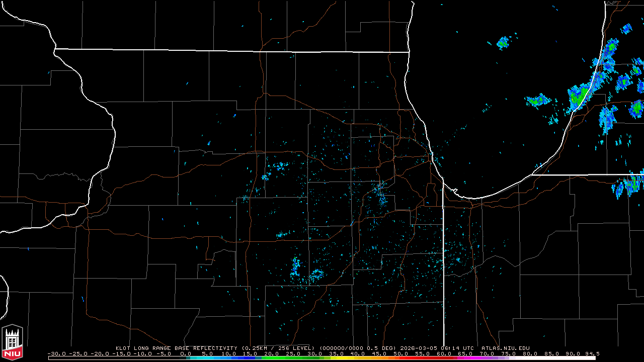Click the ATLAS.NIU.EDU text
This screenshot has width=644, height=362.
tap(505, 348)
